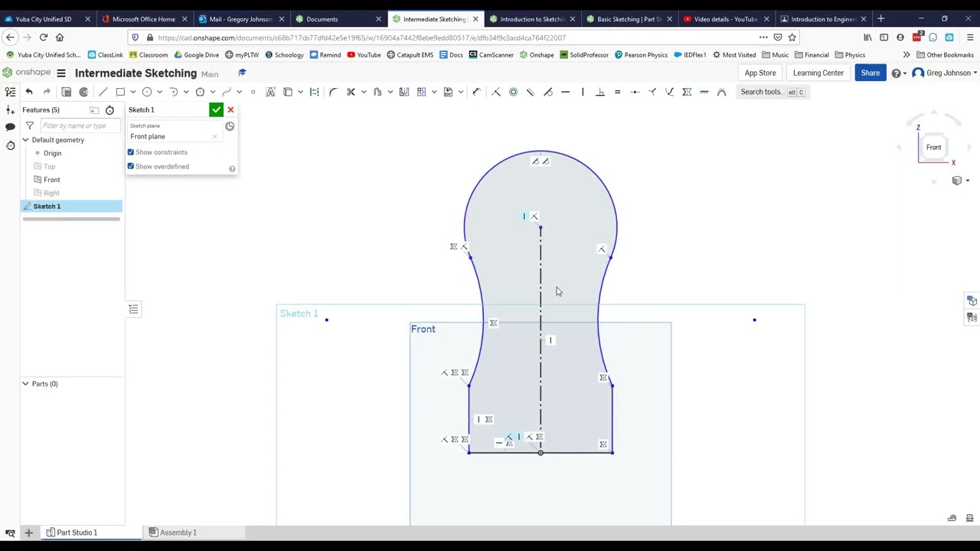Viewport: 980px width, 551px height.
Task: Select the Sketch fillet tool
Action: click(333, 92)
